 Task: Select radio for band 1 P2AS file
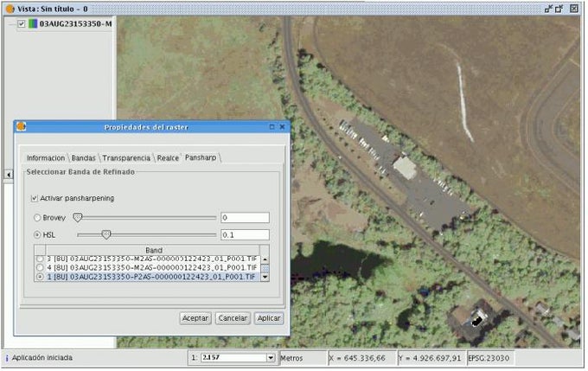click(40, 277)
